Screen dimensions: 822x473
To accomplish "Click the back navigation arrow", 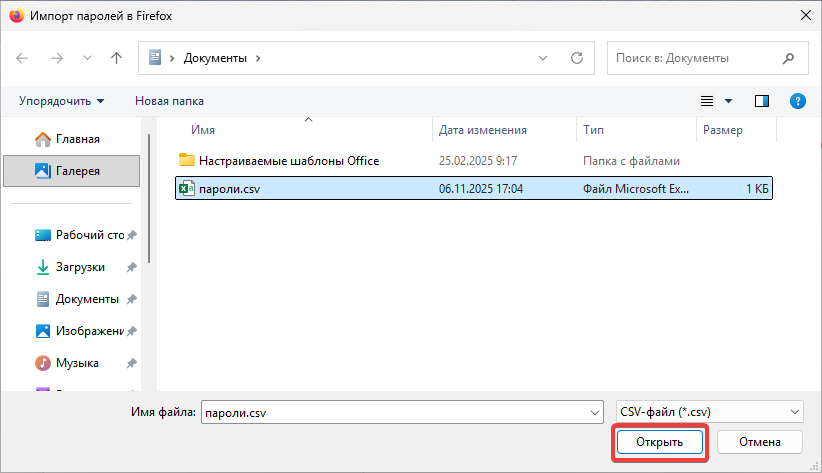I will point(23,58).
